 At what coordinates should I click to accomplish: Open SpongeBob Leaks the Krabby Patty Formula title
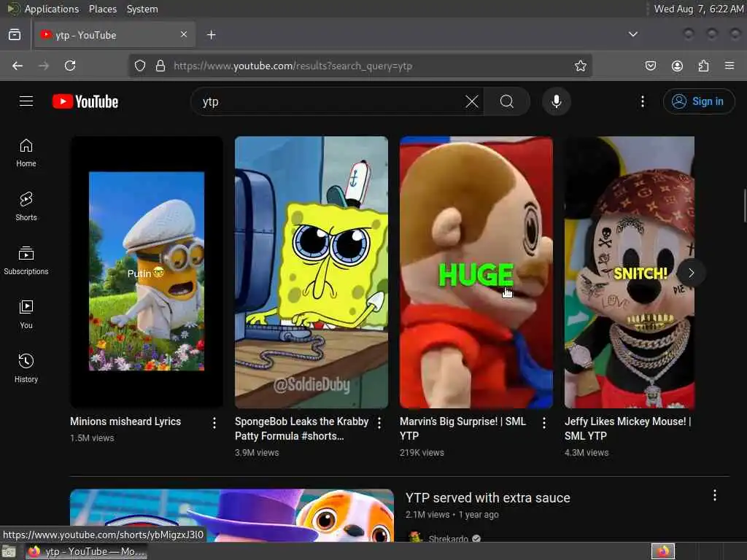coord(301,429)
